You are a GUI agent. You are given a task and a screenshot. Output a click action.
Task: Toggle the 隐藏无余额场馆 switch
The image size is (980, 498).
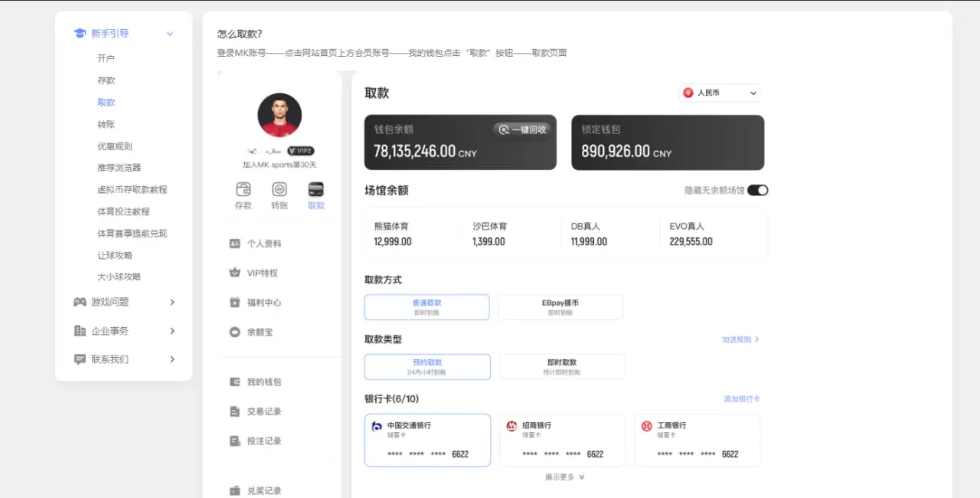coord(758,190)
